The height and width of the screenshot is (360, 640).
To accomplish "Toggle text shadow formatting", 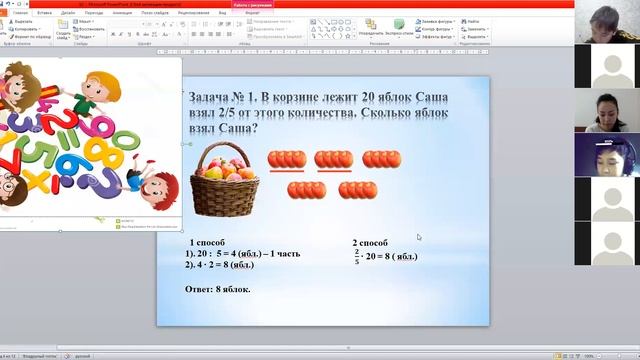I will tap(138, 35).
